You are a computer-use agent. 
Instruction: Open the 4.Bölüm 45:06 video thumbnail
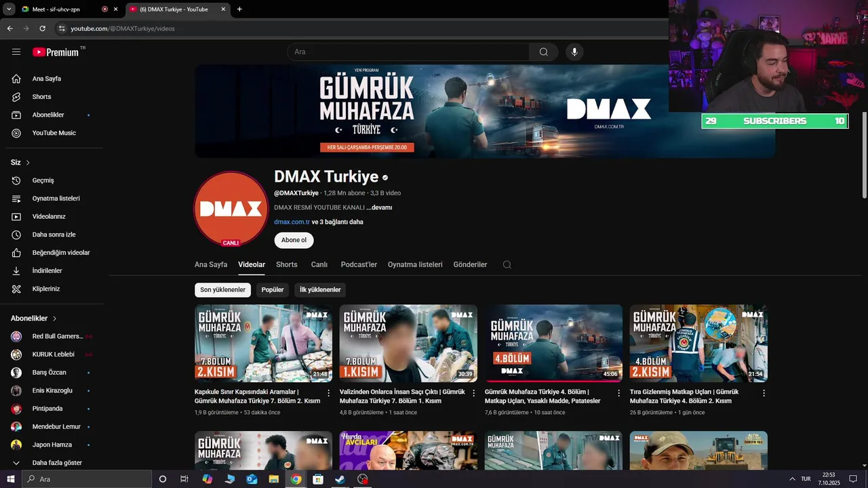pyautogui.click(x=553, y=344)
